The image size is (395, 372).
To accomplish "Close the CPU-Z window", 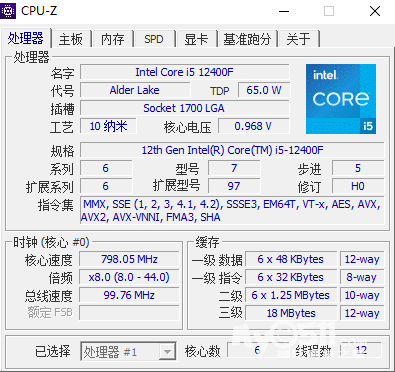I will coord(375,11).
